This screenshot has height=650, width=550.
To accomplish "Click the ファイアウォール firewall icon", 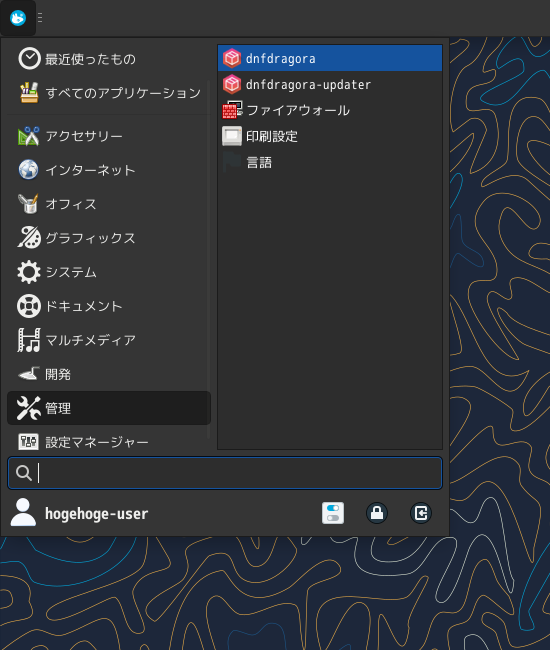I will click(x=232, y=110).
